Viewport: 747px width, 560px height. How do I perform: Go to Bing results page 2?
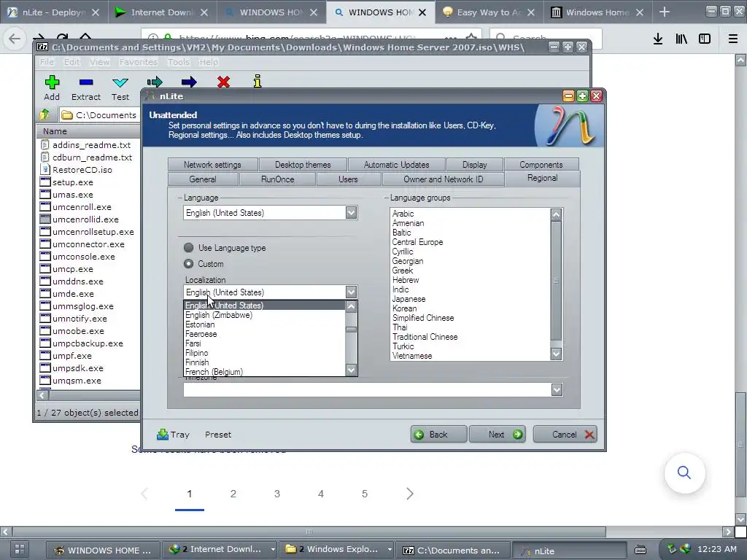click(233, 494)
